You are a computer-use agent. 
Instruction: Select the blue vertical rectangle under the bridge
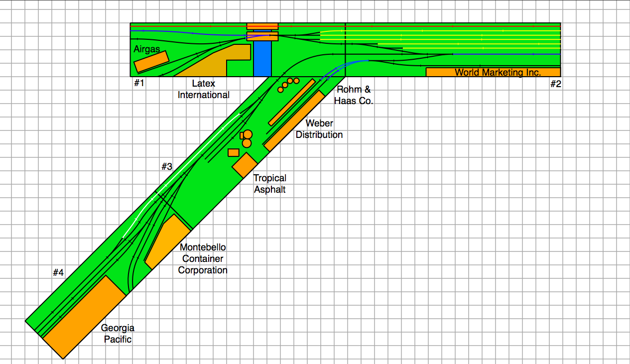coord(262,59)
